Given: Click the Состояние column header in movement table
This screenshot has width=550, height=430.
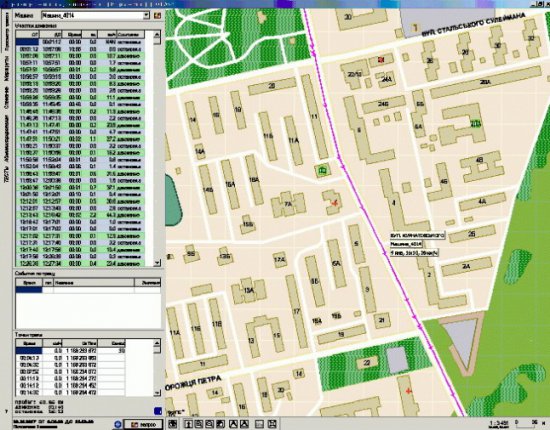Looking at the screenshot, I should [130, 34].
